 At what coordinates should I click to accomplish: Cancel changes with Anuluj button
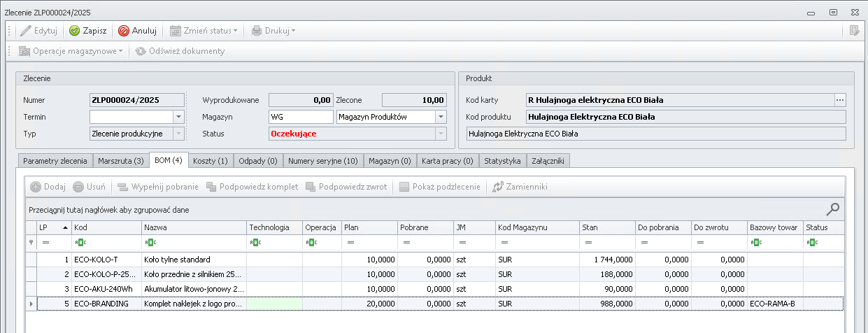point(137,31)
